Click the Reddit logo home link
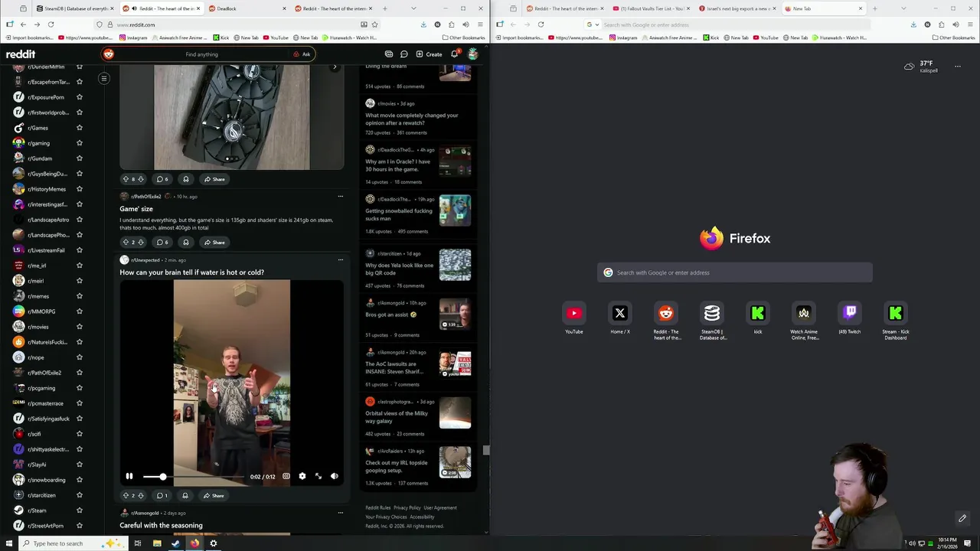980x551 pixels. tap(21, 54)
